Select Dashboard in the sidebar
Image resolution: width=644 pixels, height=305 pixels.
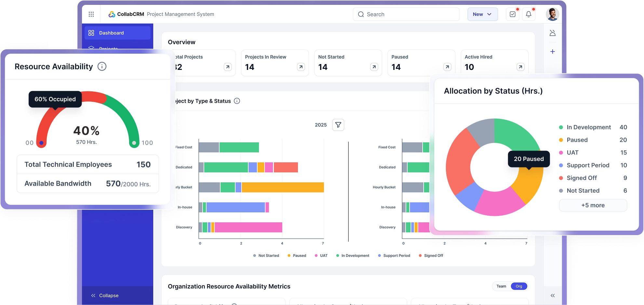pos(117,33)
